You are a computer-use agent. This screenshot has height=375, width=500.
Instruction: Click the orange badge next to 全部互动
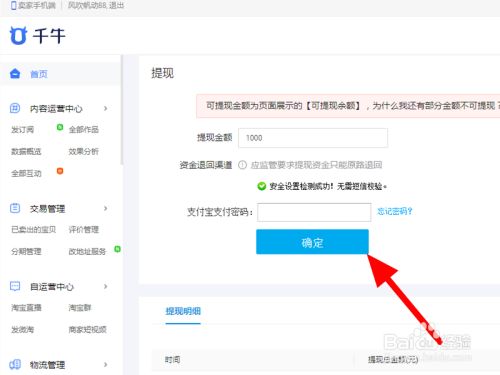pos(60,171)
